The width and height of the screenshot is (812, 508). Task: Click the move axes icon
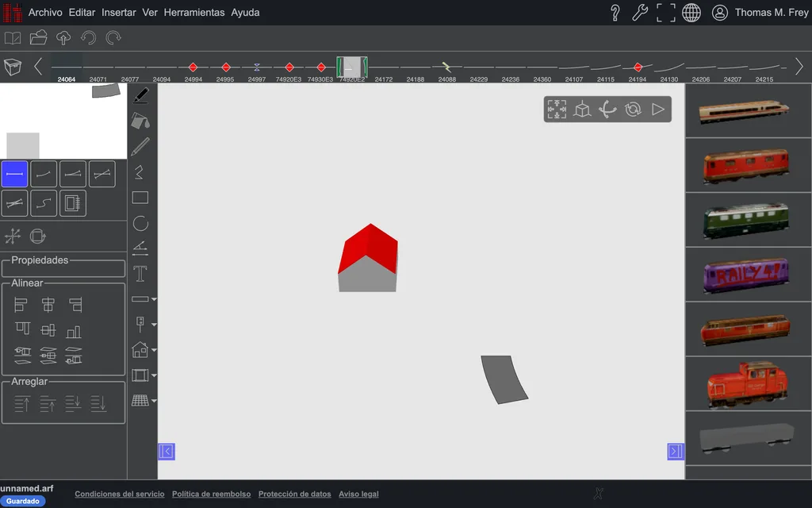tap(13, 237)
